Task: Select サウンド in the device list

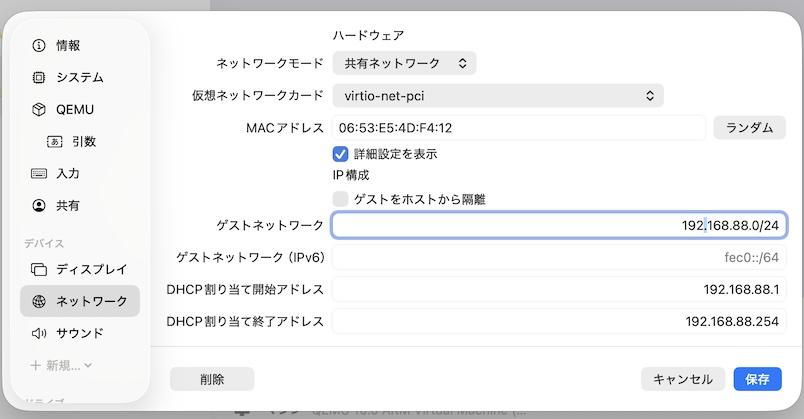Action: pyautogui.click(x=80, y=333)
